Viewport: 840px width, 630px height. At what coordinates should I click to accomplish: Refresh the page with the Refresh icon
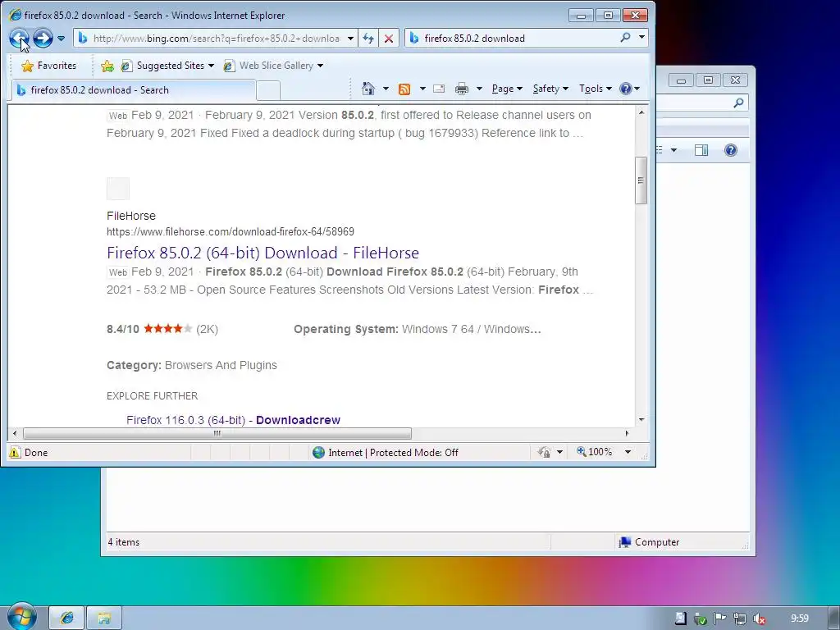368,39
